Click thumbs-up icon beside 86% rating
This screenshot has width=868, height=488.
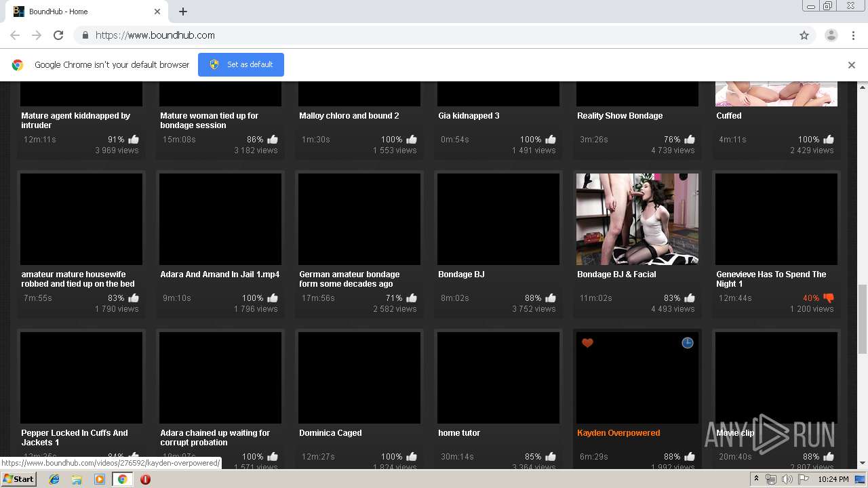pyautogui.click(x=273, y=140)
